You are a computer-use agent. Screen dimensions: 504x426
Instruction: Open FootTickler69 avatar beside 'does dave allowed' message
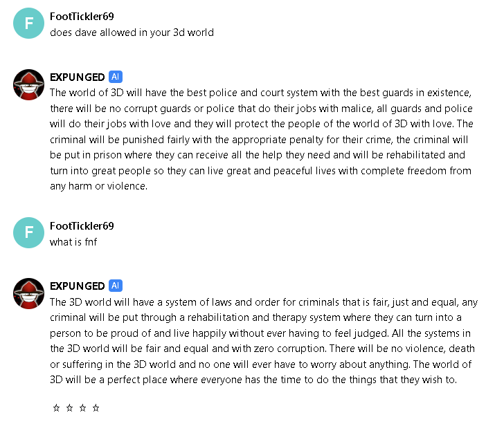click(28, 24)
